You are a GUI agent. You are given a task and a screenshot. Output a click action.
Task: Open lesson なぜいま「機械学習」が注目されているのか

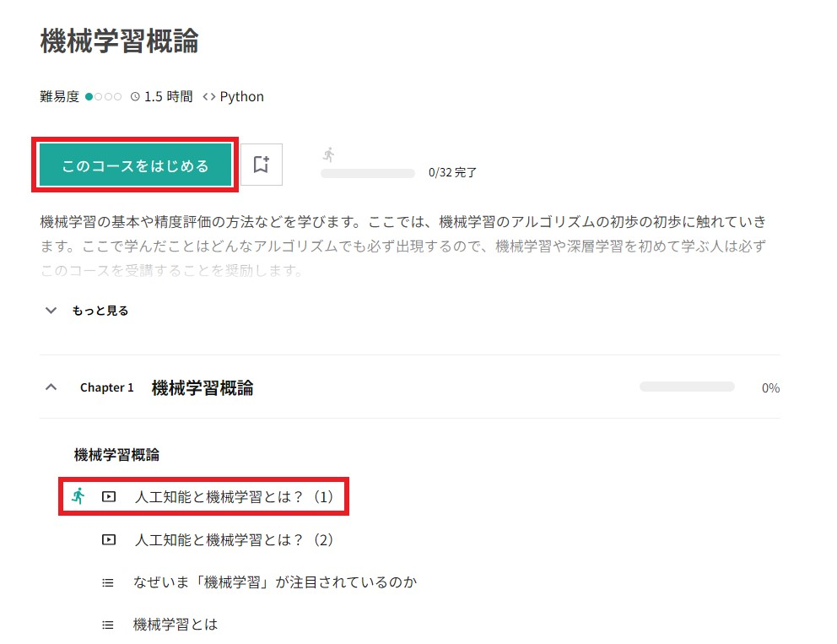pos(275,582)
